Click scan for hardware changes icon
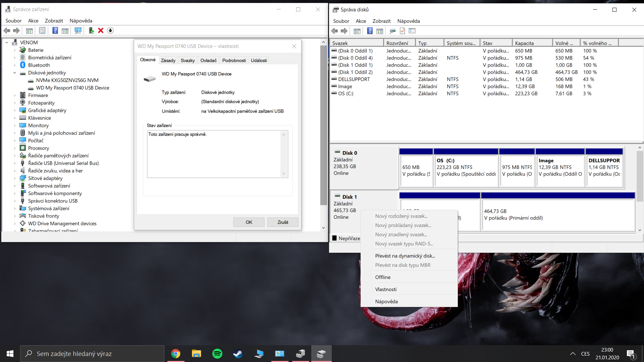The width and height of the screenshot is (644, 362). coord(78,31)
